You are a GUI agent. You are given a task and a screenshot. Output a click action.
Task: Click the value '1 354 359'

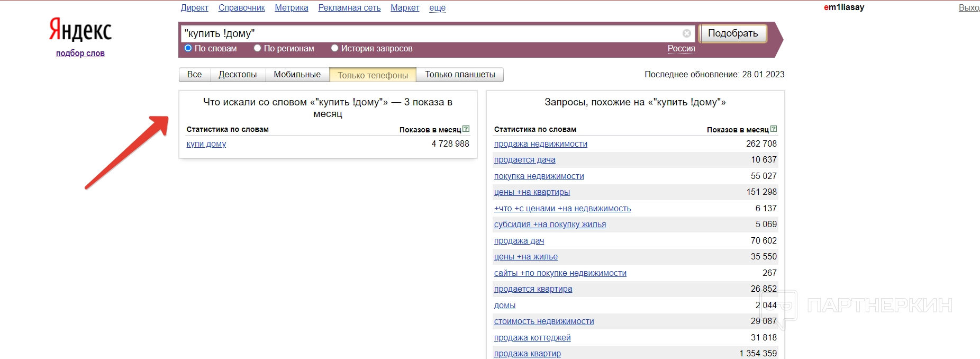[x=758, y=353]
